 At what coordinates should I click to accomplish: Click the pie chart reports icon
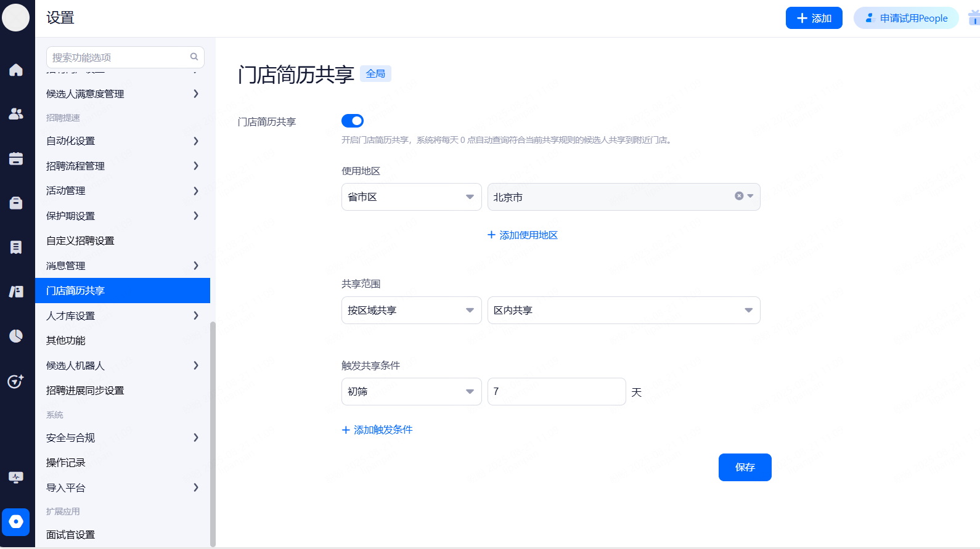[16, 336]
